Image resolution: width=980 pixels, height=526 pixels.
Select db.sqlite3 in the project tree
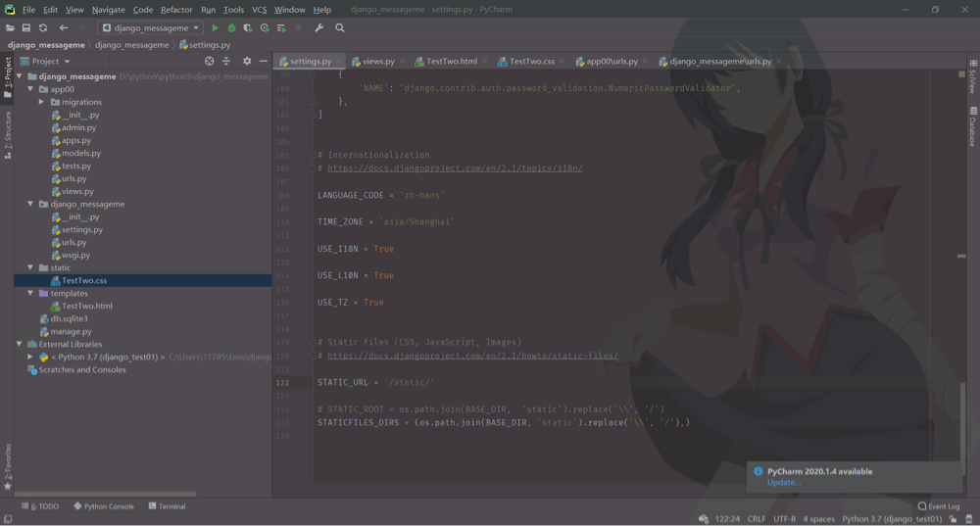pos(69,318)
